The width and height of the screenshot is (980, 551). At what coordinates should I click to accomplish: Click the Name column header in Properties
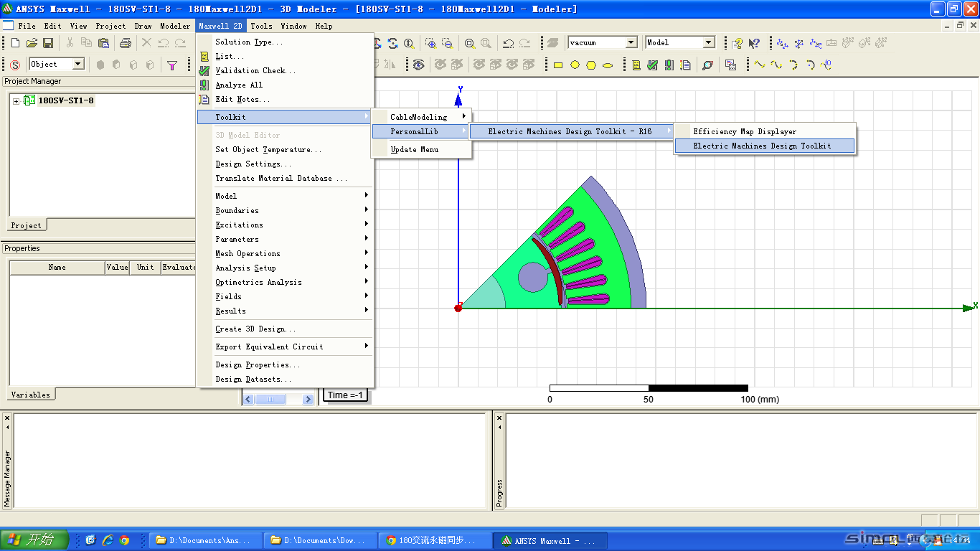pos(57,267)
